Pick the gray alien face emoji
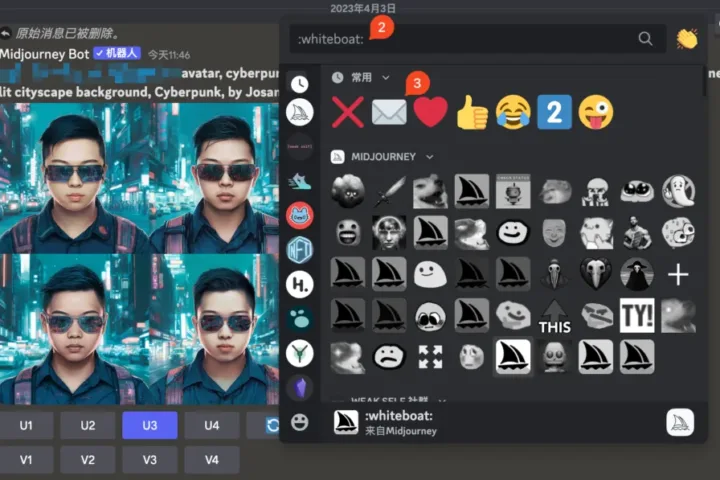The height and width of the screenshot is (480, 720). coord(554,357)
